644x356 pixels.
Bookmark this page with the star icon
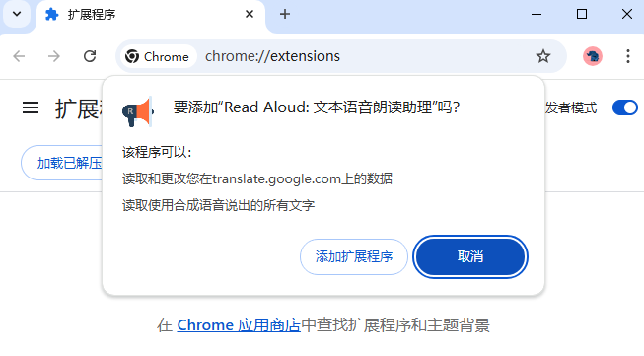(543, 56)
